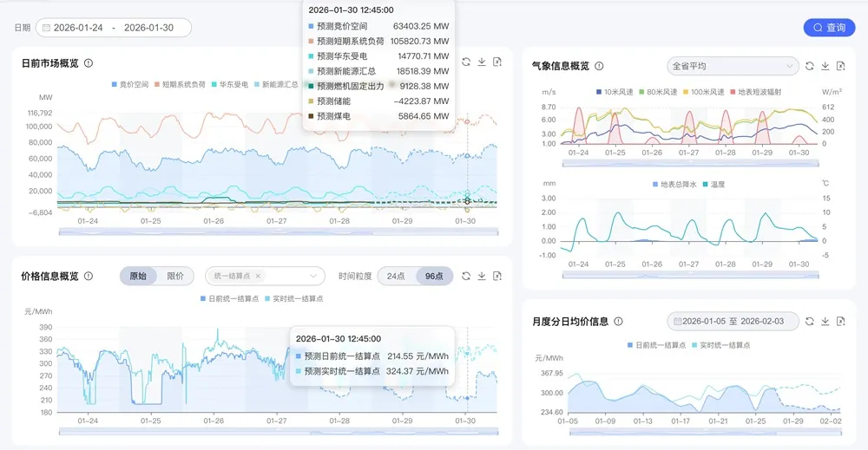The image size is (868, 450).
Task: Click zoom slider under 日前市场概览 chart
Action: [278, 232]
